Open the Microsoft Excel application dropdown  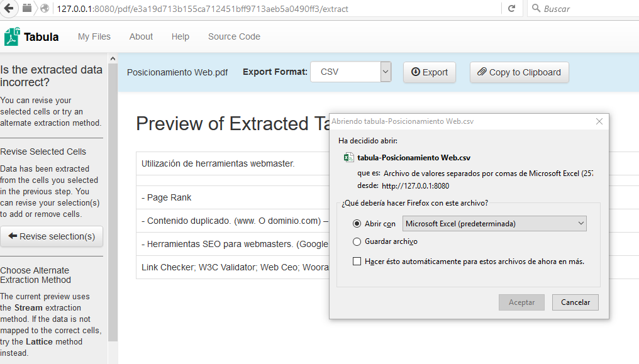pyautogui.click(x=494, y=224)
